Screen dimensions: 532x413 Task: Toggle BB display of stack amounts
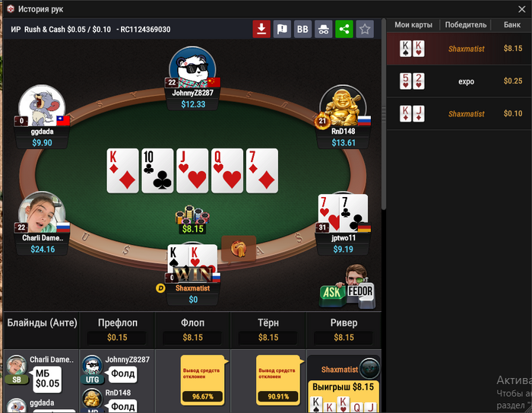302,29
